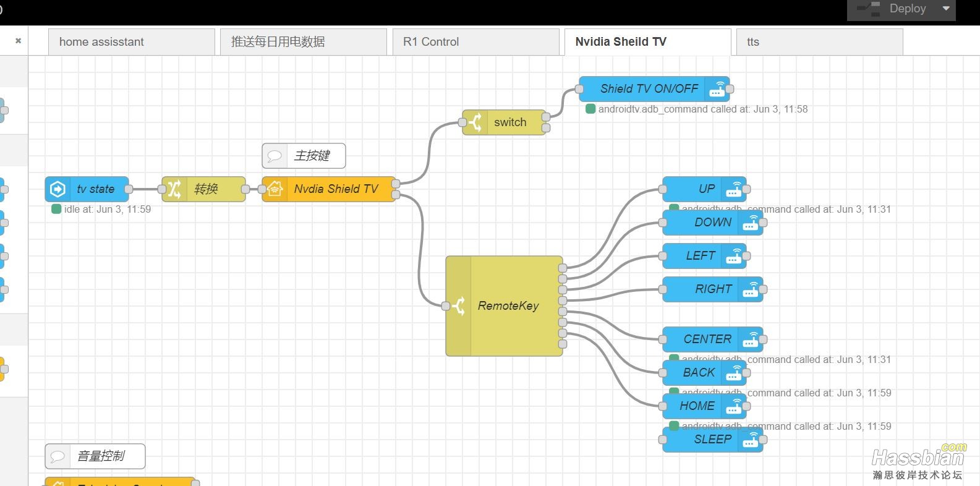Click the Shield TV ON/OFF service icon

717,89
